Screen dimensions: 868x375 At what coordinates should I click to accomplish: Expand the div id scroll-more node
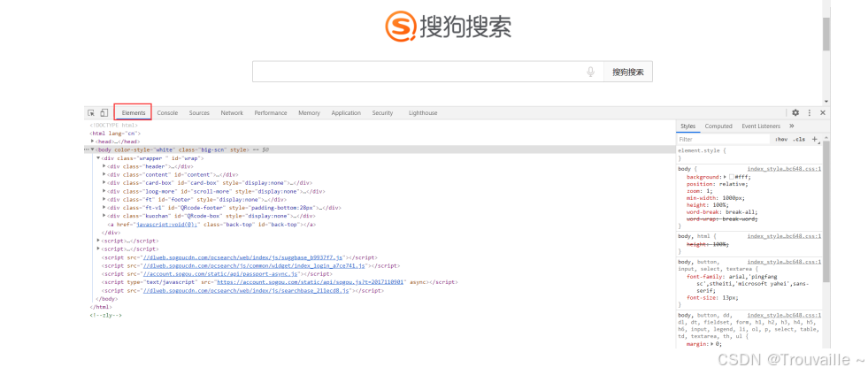click(104, 191)
